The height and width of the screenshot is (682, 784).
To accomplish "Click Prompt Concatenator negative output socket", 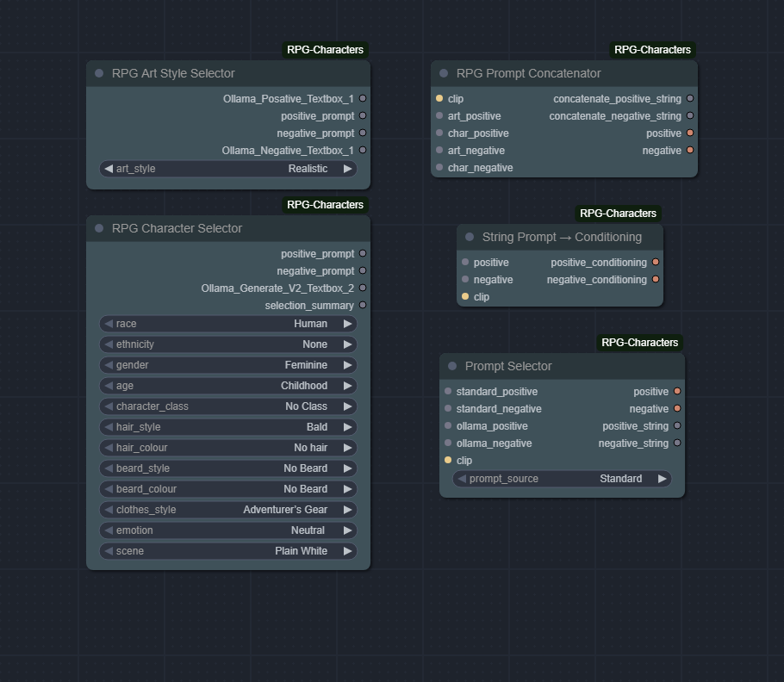I will tap(690, 150).
